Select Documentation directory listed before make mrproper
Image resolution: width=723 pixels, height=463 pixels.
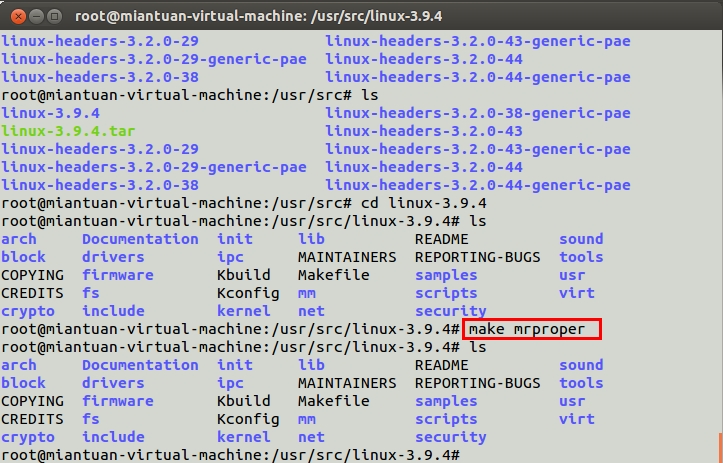pyautogui.click(x=140, y=239)
